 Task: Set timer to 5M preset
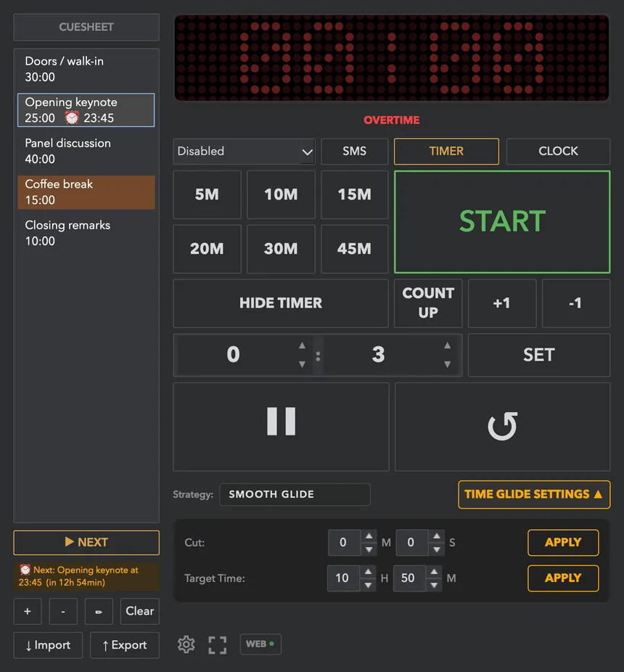point(207,194)
